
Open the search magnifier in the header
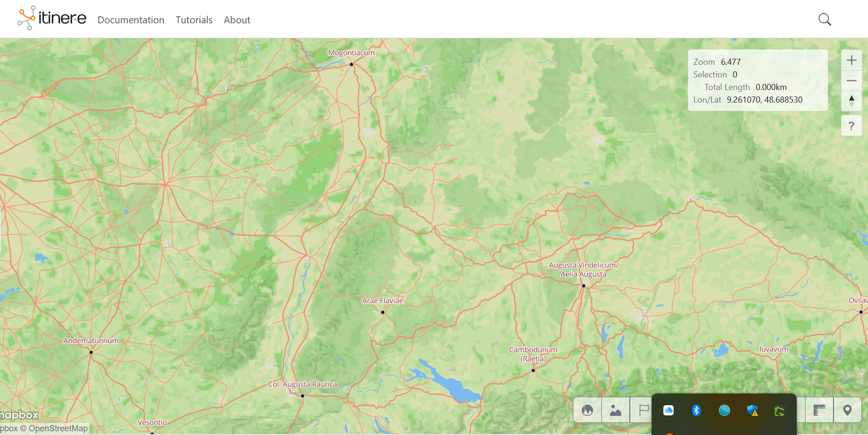coord(825,20)
